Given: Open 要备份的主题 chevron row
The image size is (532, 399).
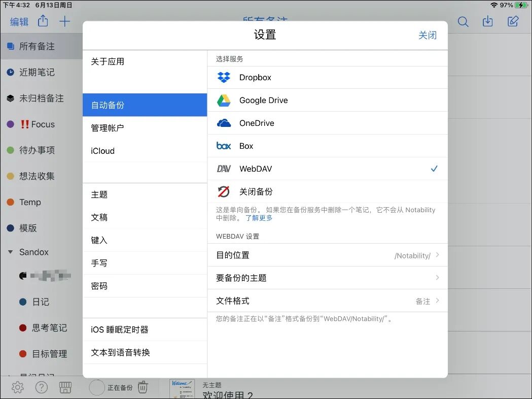Looking at the screenshot, I should point(328,278).
